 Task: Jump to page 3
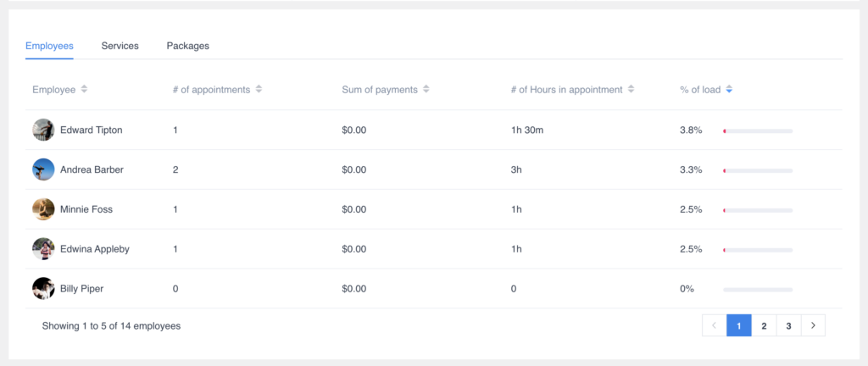pos(788,325)
